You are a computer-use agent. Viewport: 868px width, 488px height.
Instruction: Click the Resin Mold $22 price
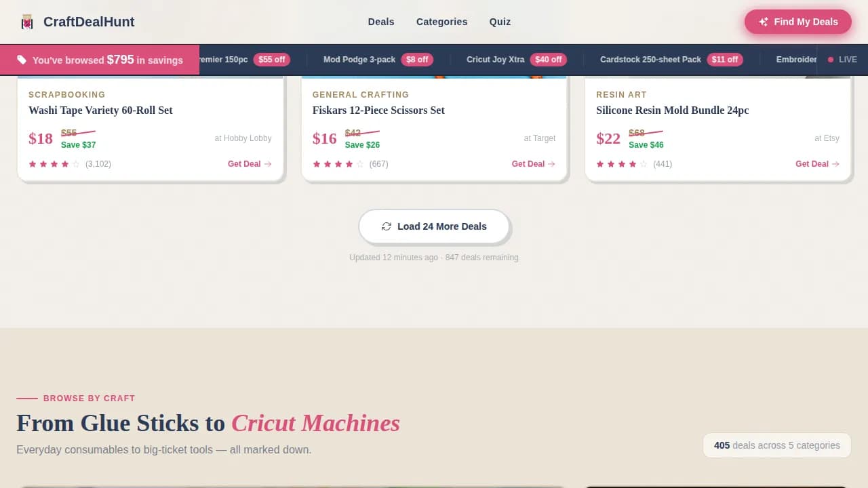point(608,139)
